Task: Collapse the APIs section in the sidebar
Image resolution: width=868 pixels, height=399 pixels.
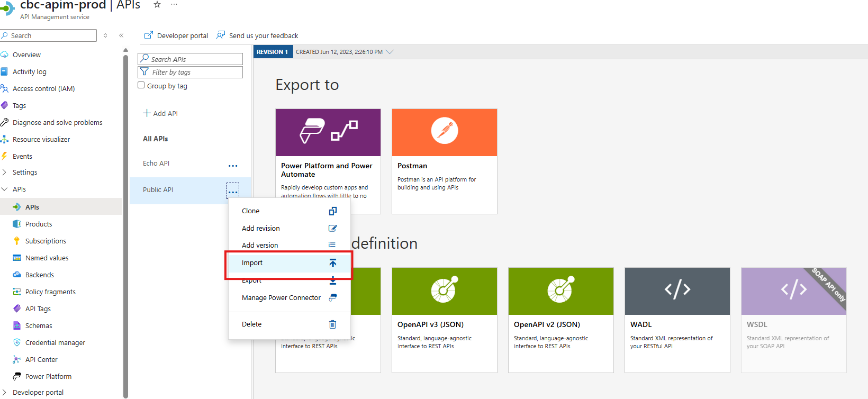Action: pyautogui.click(x=5, y=189)
